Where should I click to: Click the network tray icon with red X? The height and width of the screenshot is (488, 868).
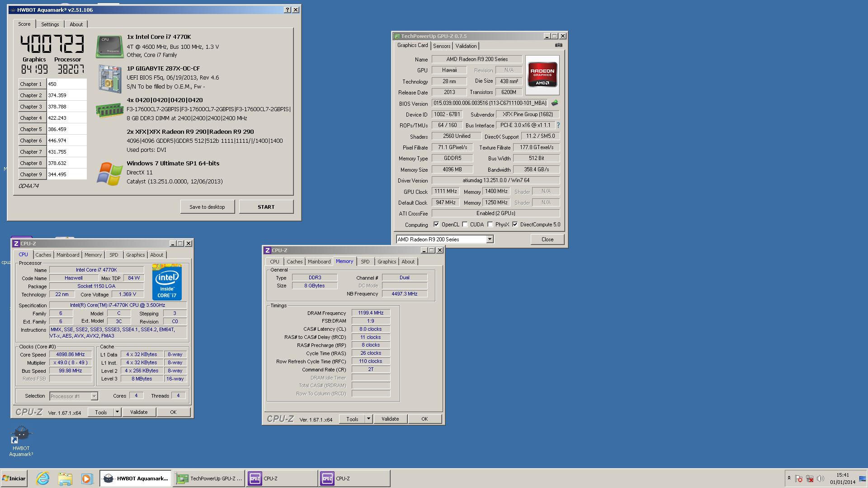810,479
